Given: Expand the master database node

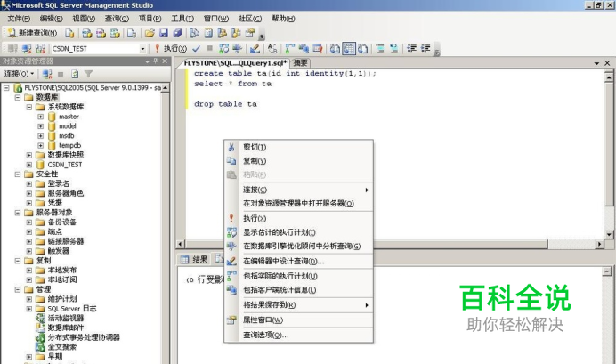Looking at the screenshot, I should tap(40, 117).
